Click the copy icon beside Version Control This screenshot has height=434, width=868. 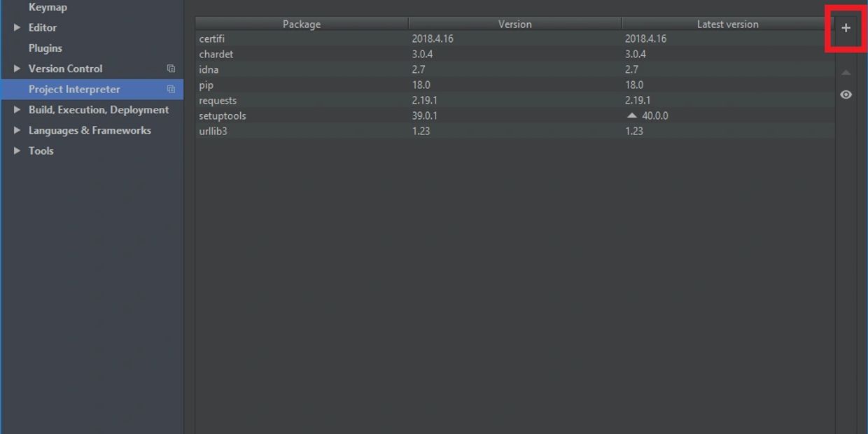171,69
